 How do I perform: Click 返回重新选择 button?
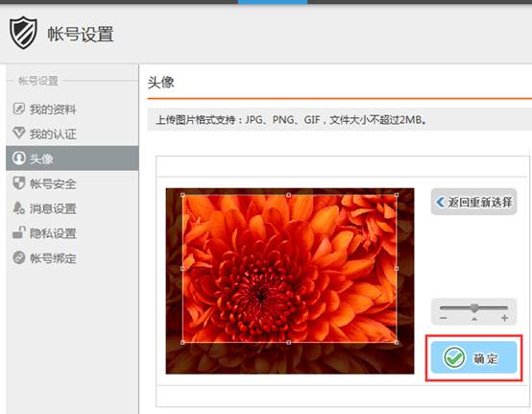pos(474,202)
